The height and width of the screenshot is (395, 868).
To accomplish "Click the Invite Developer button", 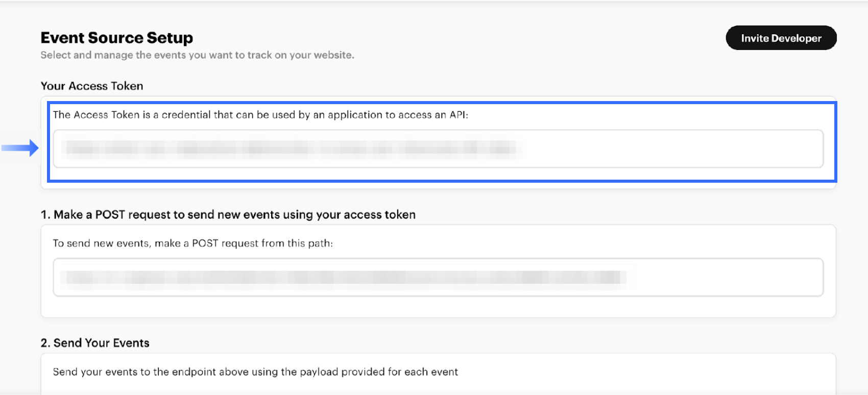I will [781, 38].
